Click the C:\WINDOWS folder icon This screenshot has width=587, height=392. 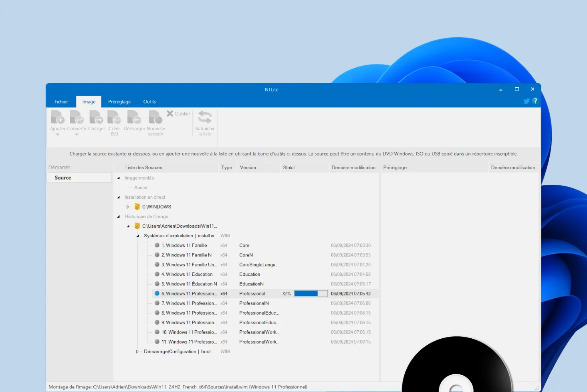[x=137, y=207]
